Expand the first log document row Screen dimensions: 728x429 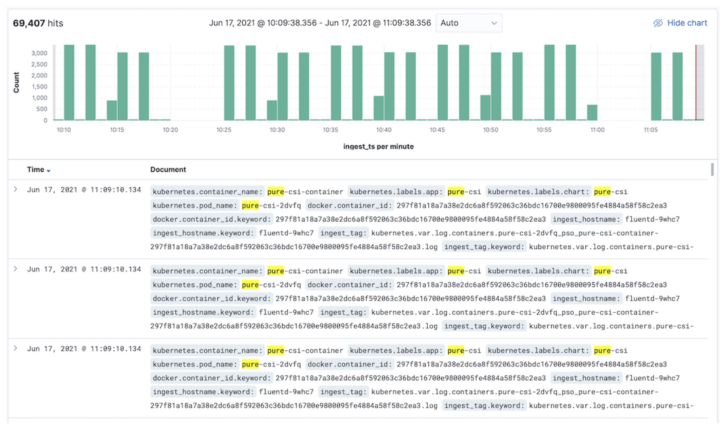point(16,189)
